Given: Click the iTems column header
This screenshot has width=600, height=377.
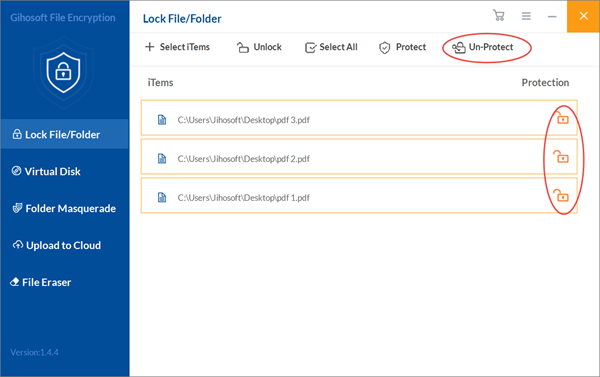Looking at the screenshot, I should click(x=160, y=83).
